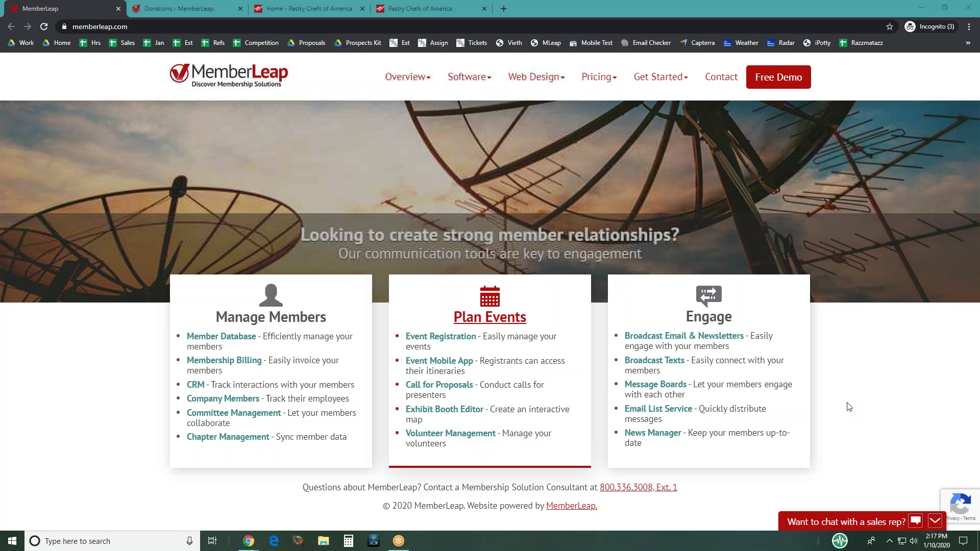Open the MemberLeap footer link
Screen dimensions: 980x551
coord(572,506)
